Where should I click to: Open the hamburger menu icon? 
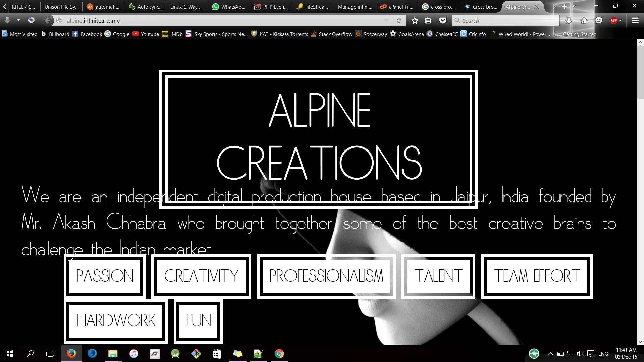point(635,21)
